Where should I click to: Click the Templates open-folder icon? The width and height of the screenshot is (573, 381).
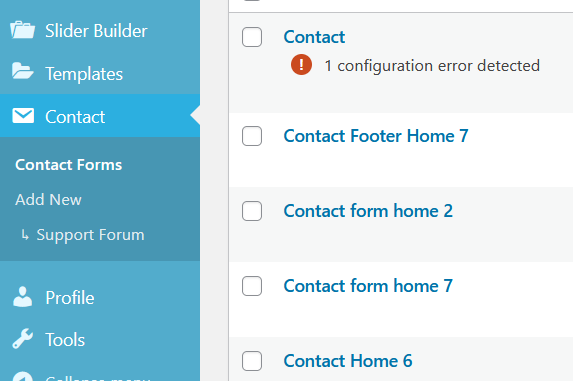(23, 71)
